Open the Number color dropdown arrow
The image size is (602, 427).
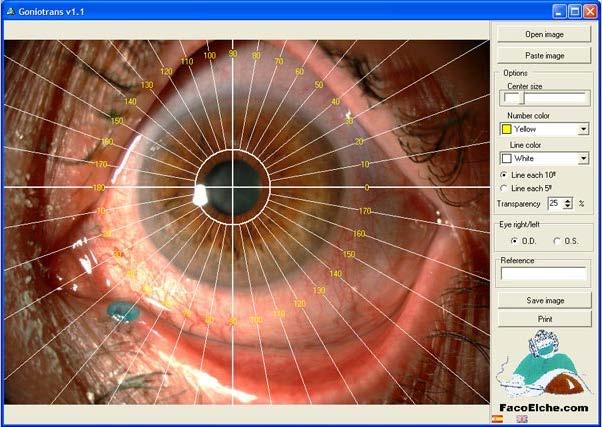(x=584, y=129)
